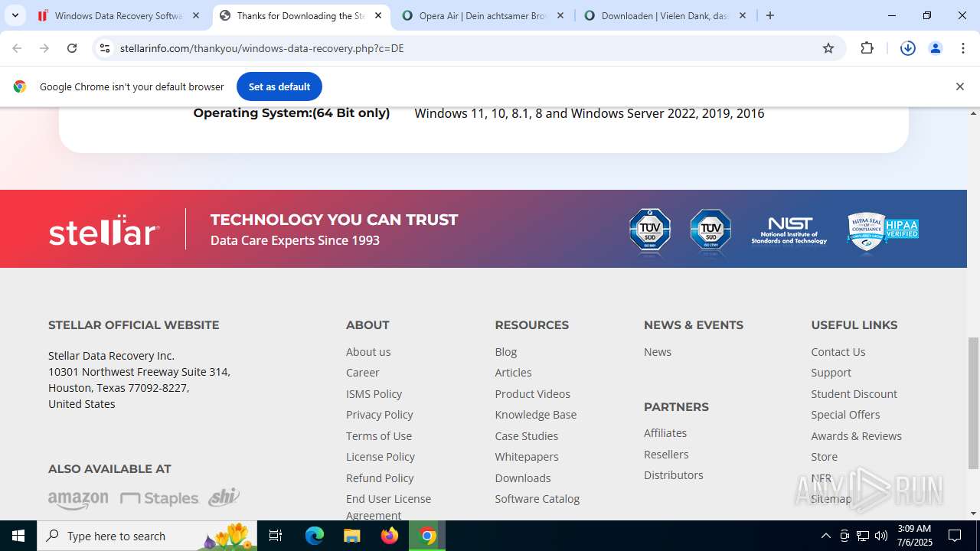
Task: Open the Downloaden Vielen Dank tab
Action: tap(665, 15)
